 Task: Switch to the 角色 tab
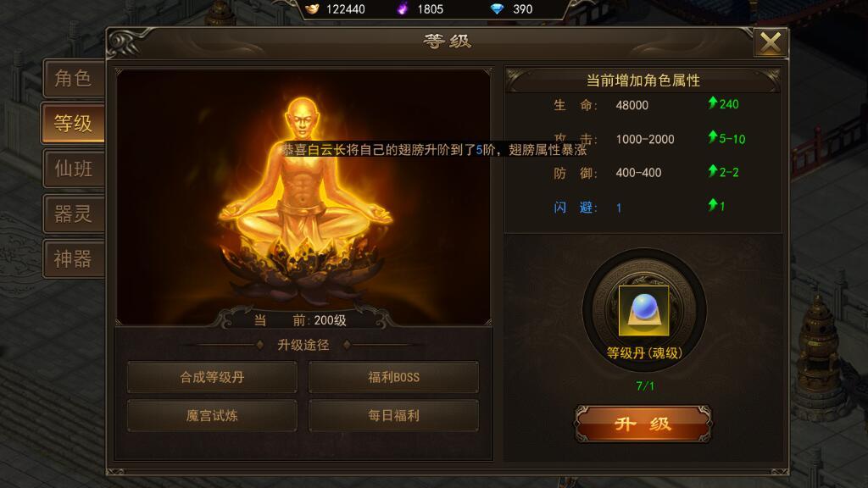(x=73, y=79)
